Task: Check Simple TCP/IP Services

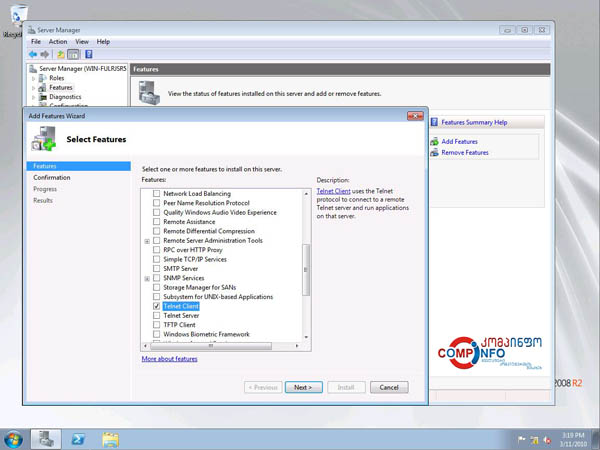Action: pyautogui.click(x=157, y=259)
